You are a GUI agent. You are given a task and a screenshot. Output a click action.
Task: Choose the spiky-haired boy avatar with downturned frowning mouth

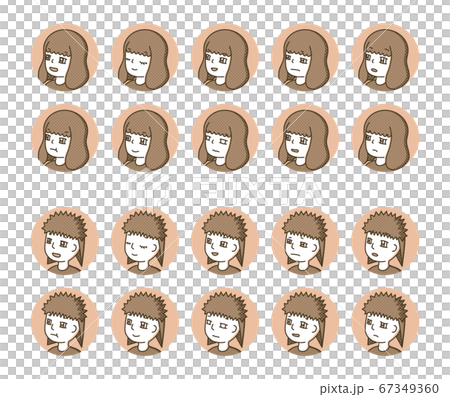[385, 322]
